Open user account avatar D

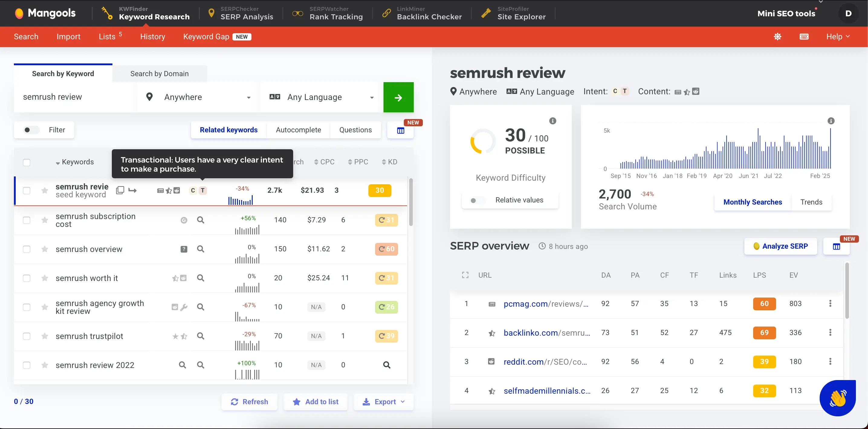tap(848, 14)
